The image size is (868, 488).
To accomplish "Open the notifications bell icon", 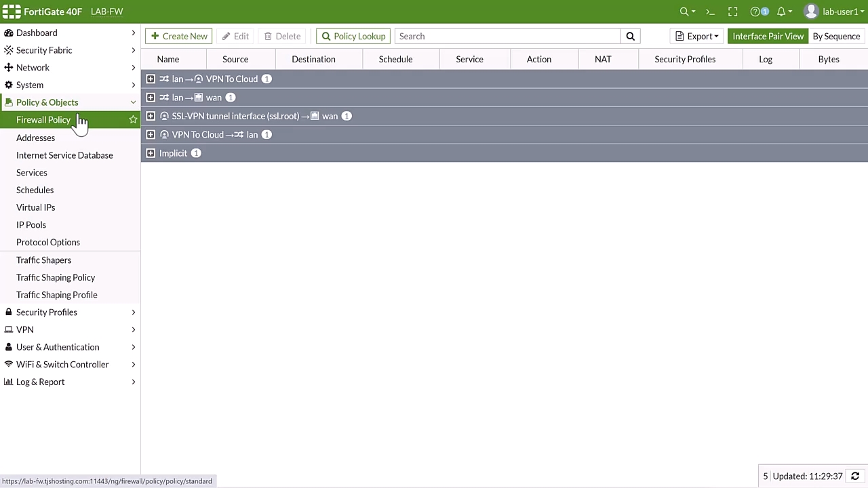I will pyautogui.click(x=781, y=12).
